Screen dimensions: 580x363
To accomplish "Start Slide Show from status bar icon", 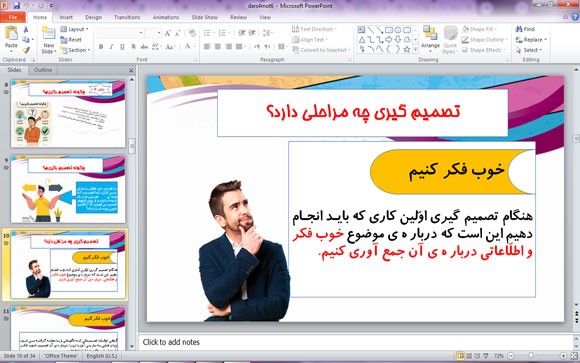I will coord(486,356).
